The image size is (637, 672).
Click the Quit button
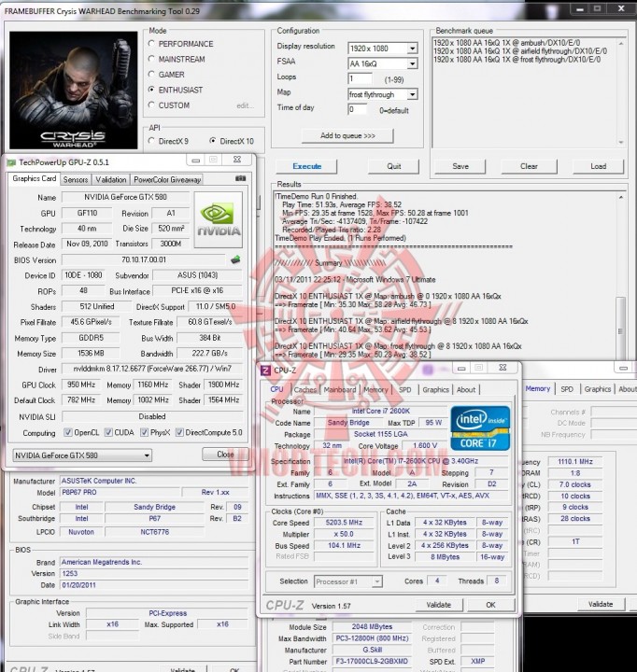pyautogui.click(x=393, y=166)
